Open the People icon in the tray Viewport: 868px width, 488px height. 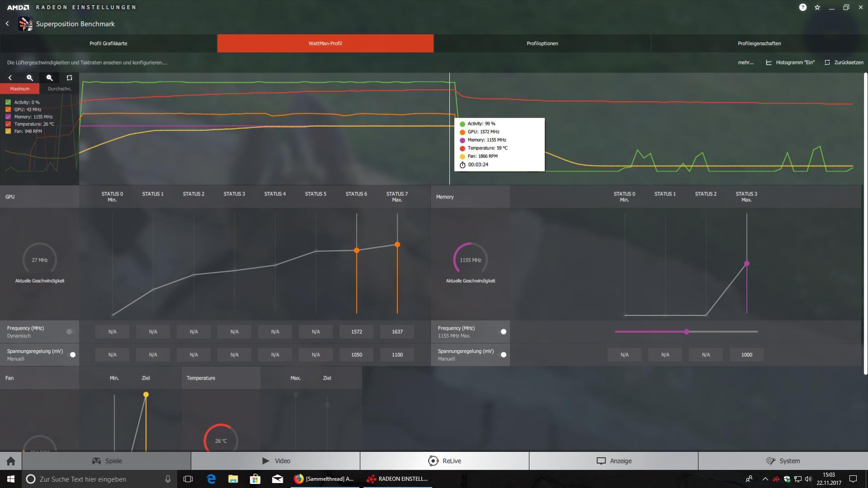749,479
